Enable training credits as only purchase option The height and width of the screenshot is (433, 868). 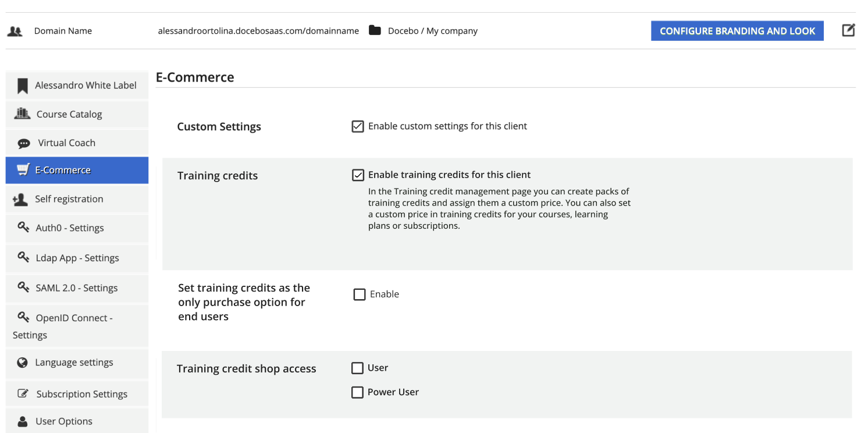point(360,294)
